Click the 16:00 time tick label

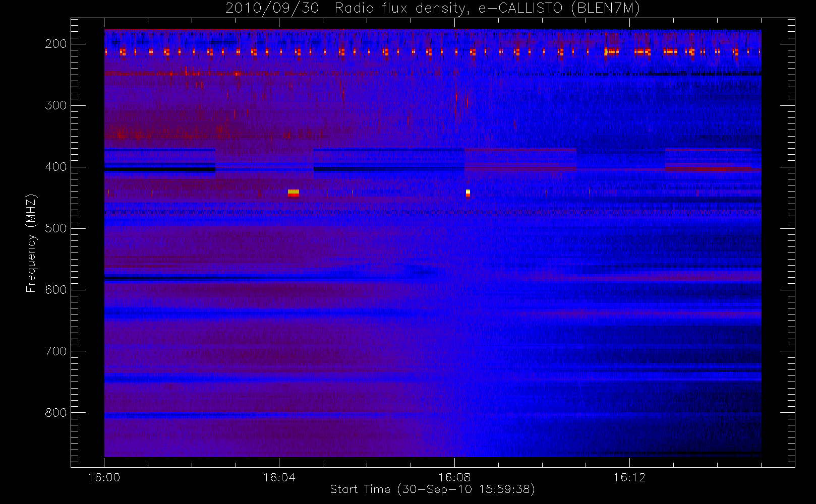tap(104, 477)
